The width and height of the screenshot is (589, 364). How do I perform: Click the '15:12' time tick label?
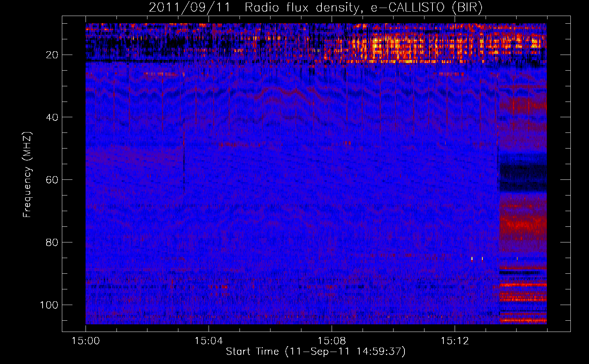(x=455, y=341)
